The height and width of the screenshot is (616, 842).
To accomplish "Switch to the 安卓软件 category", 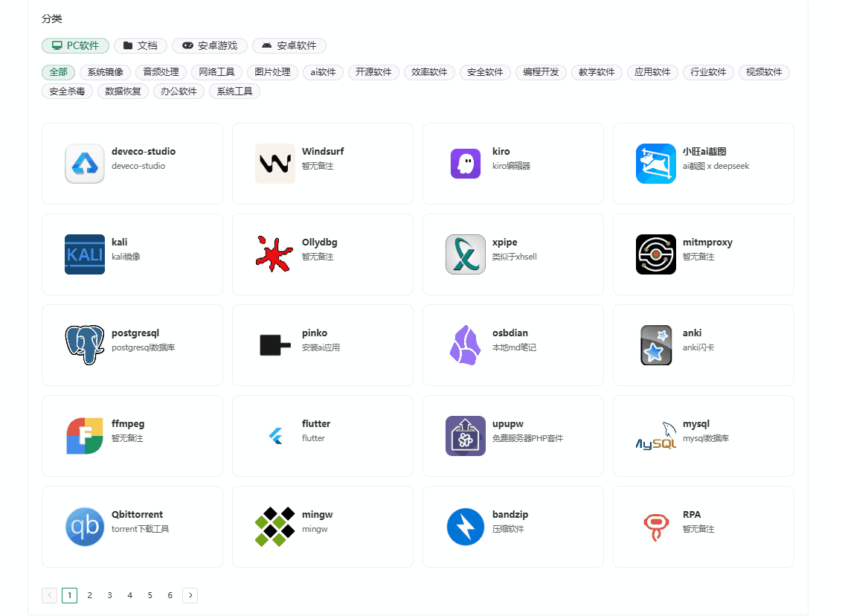I will pyautogui.click(x=289, y=45).
